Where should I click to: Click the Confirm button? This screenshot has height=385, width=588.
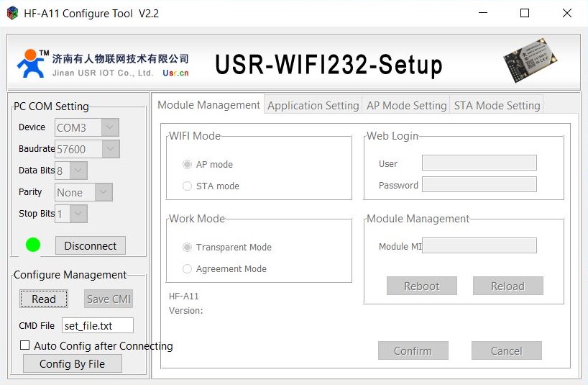(413, 350)
